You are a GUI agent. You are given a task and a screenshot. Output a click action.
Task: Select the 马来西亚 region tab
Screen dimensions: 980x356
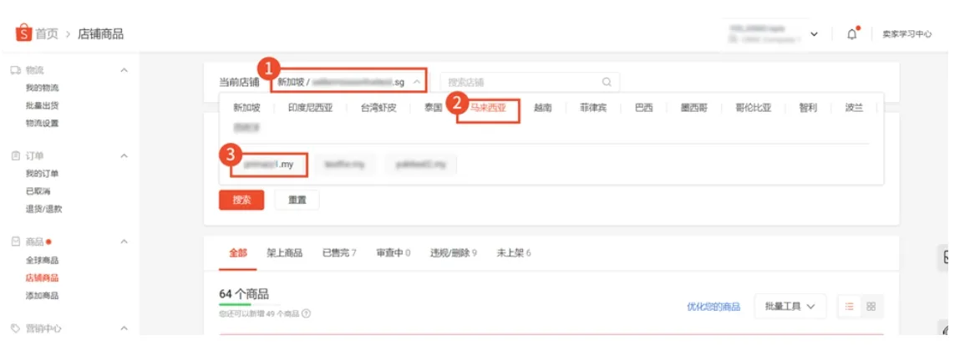point(488,108)
